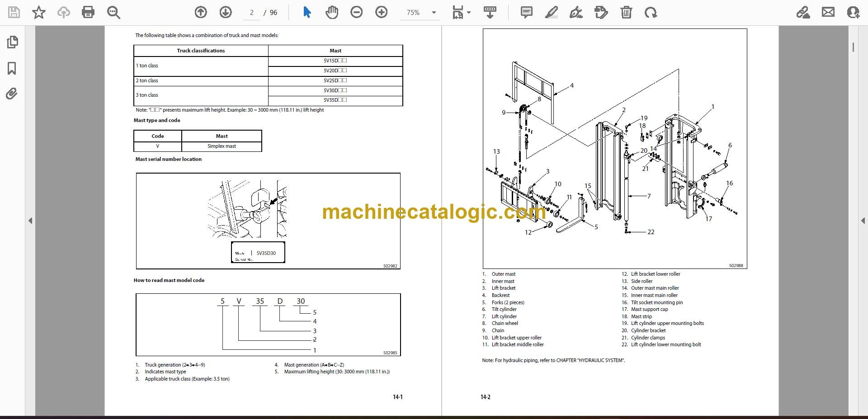Click the Delete trash icon

tap(626, 12)
